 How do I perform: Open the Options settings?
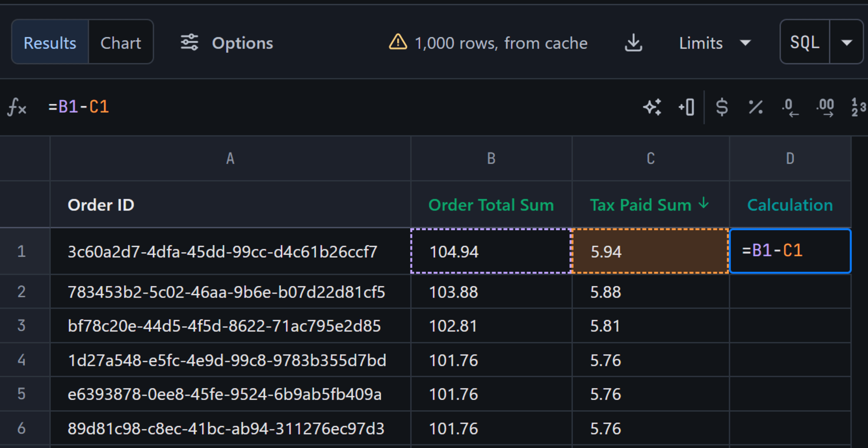pos(227,43)
